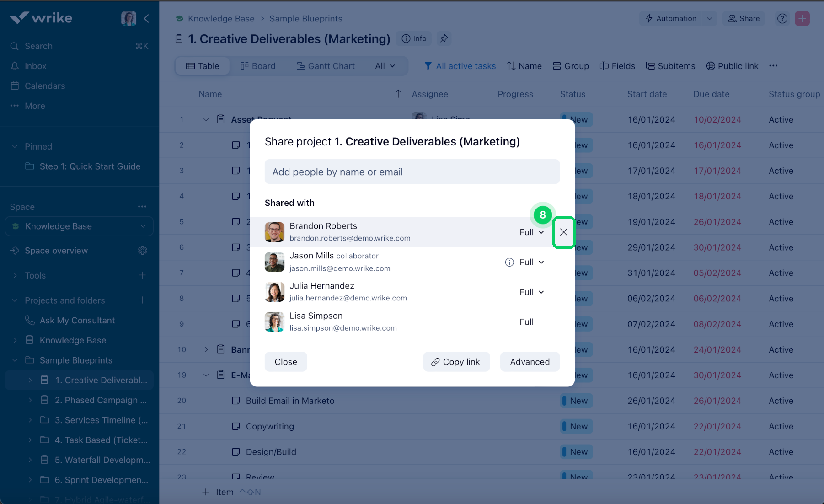This screenshot has width=824, height=504.
Task: Check the Design/Build task checkbox
Action: point(236,452)
